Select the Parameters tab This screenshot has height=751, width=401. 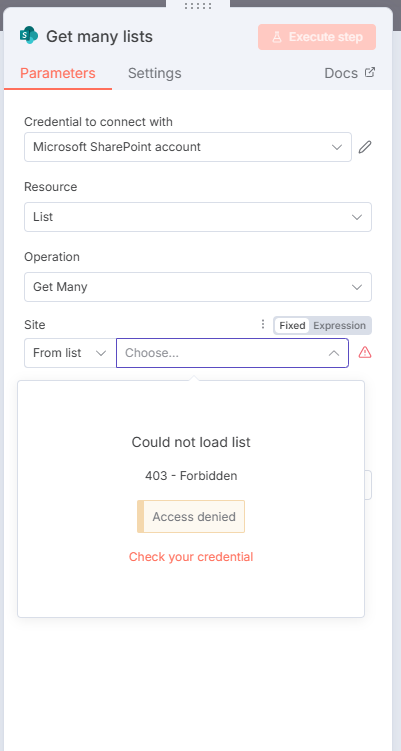pos(57,73)
